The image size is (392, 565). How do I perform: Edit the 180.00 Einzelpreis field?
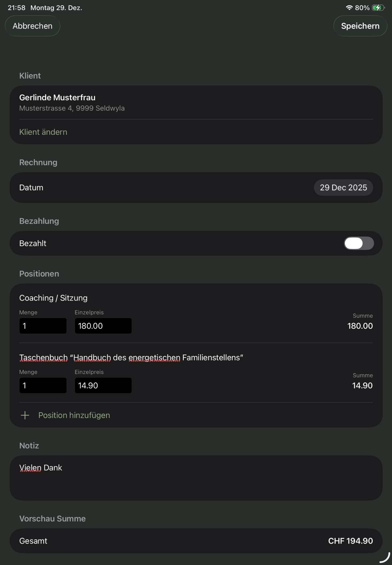(103, 326)
